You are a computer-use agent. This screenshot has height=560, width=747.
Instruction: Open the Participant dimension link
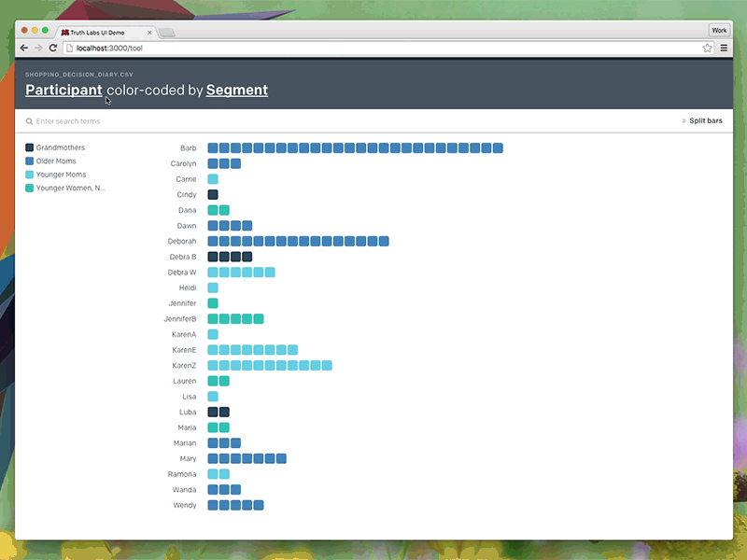coord(63,90)
